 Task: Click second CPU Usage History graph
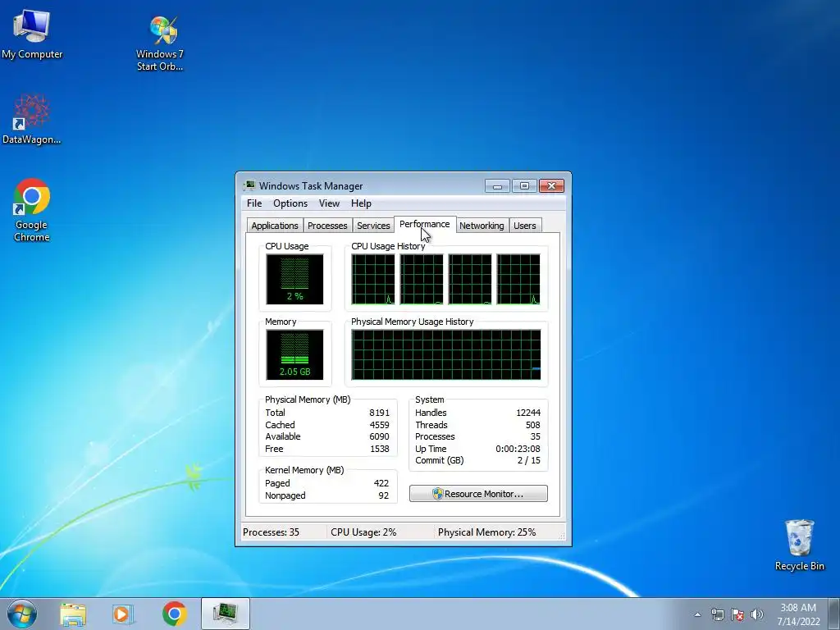422,279
